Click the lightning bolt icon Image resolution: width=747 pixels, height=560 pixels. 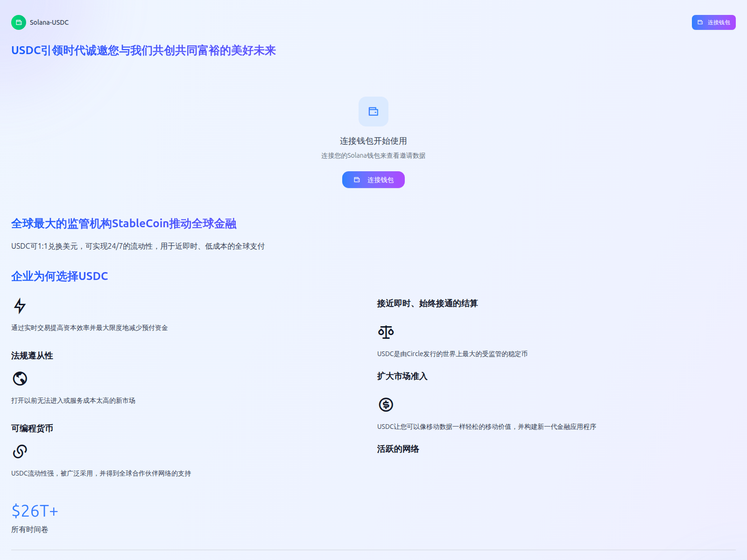(x=20, y=306)
